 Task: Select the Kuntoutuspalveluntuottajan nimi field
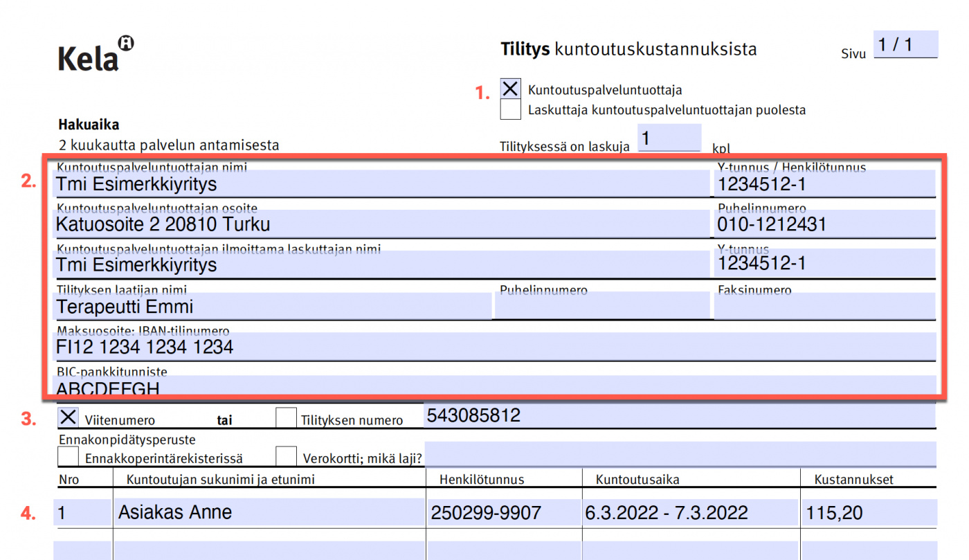click(277, 182)
